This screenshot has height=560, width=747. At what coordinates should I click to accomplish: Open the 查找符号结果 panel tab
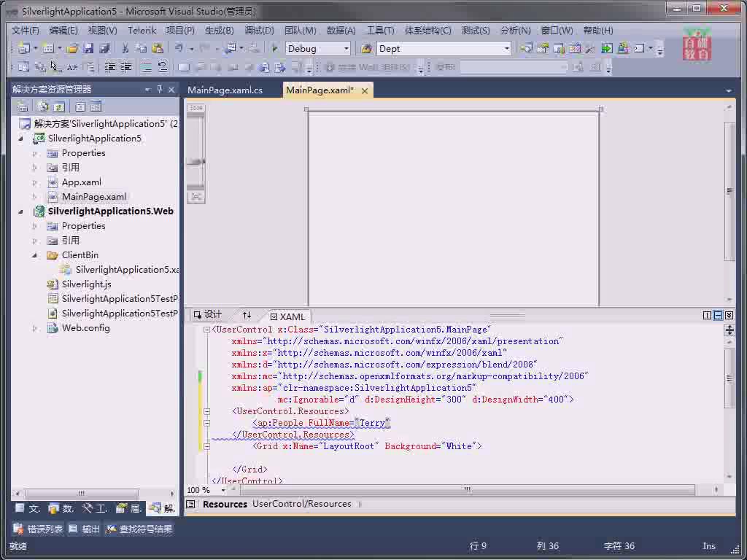139,529
